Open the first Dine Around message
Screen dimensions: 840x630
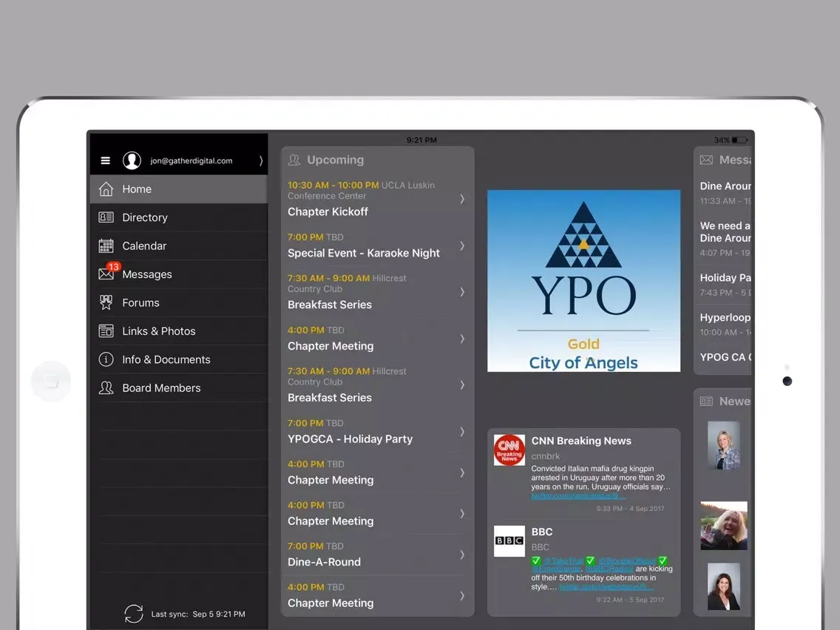[x=725, y=193]
